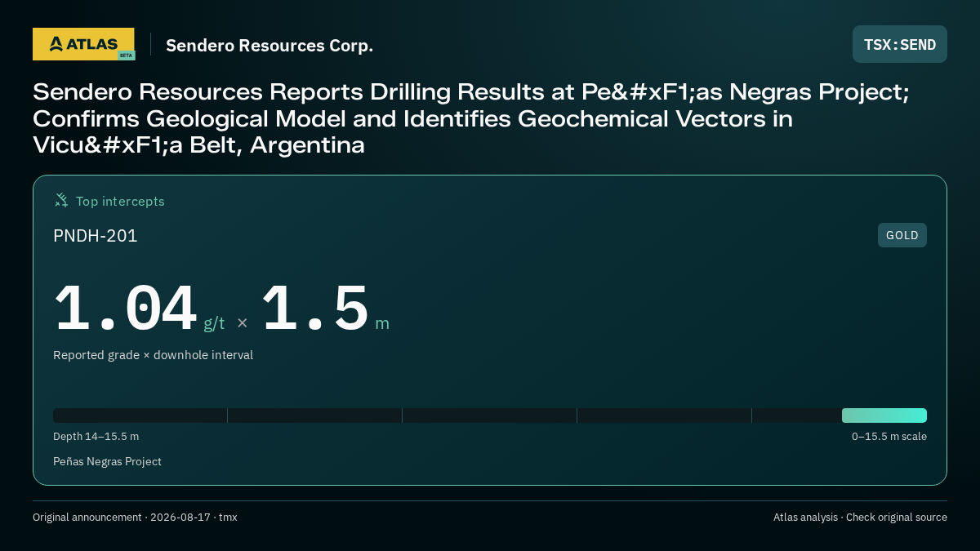980x551 pixels.
Task: Open the headline about Peñas Negras drilling results
Action: point(471,118)
